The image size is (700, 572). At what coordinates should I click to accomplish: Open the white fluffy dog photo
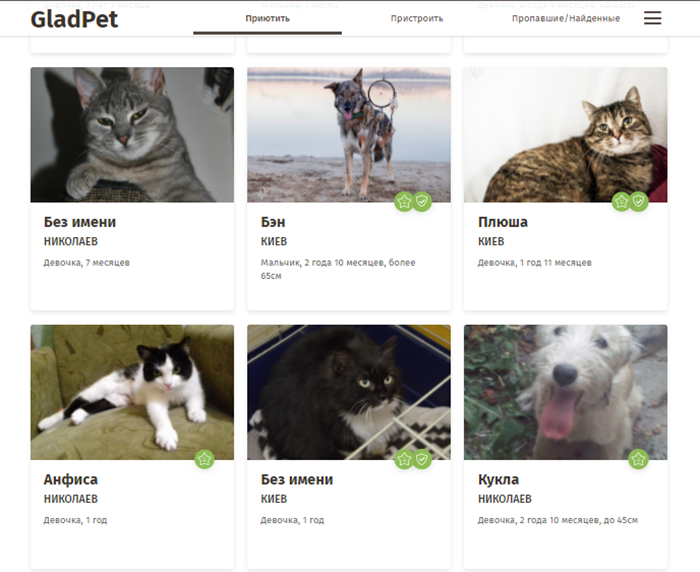coord(566,392)
